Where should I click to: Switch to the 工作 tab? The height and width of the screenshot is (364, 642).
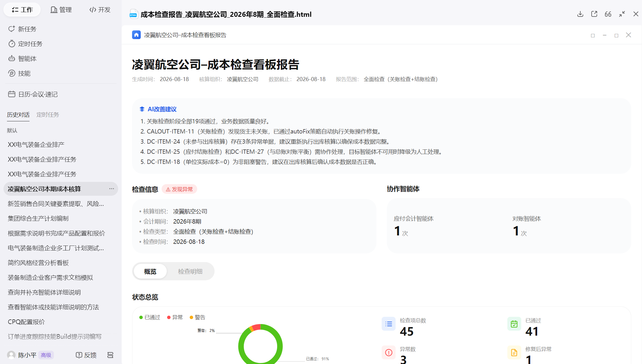22,10
